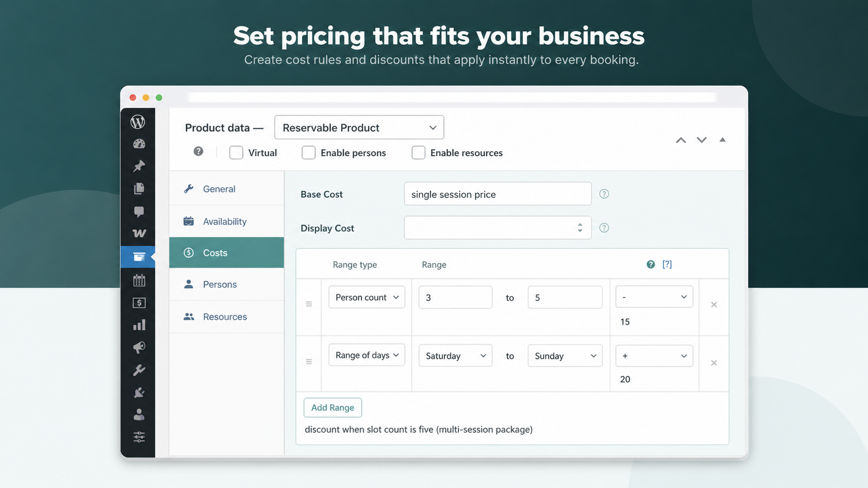
Task: Open Analytics bar chart icon
Action: (139, 325)
